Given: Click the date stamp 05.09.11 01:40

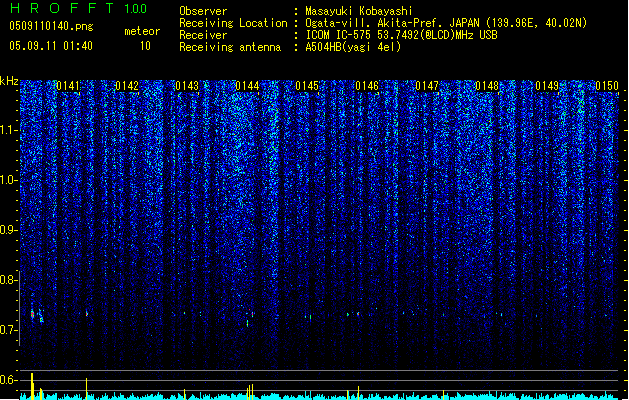Looking at the screenshot, I should pyautogui.click(x=51, y=46).
